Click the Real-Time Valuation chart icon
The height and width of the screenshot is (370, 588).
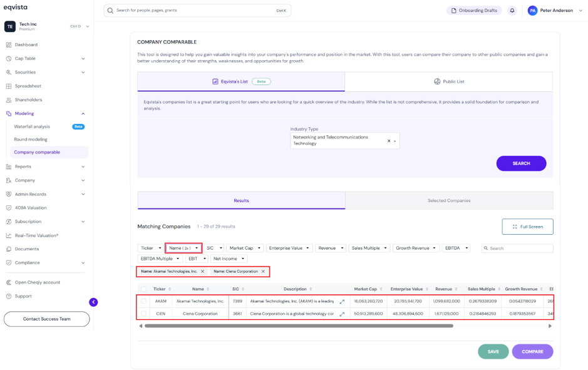[9, 235]
